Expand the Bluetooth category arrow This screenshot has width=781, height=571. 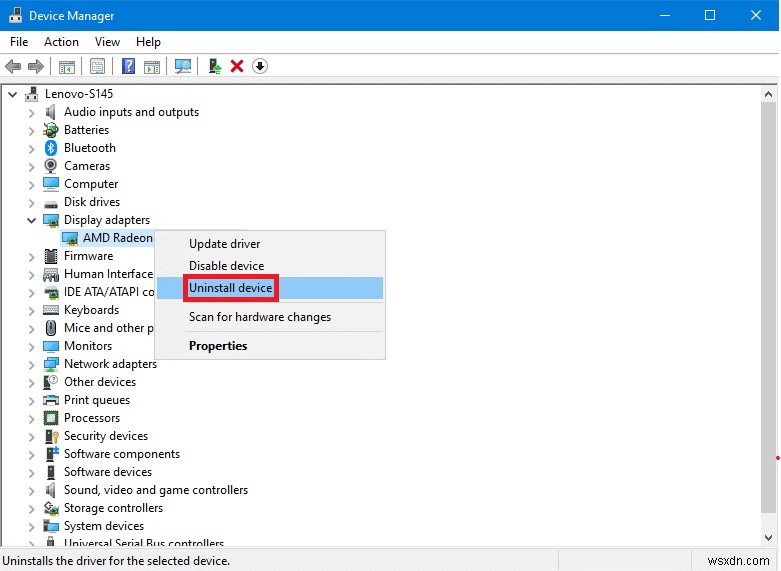(x=31, y=149)
